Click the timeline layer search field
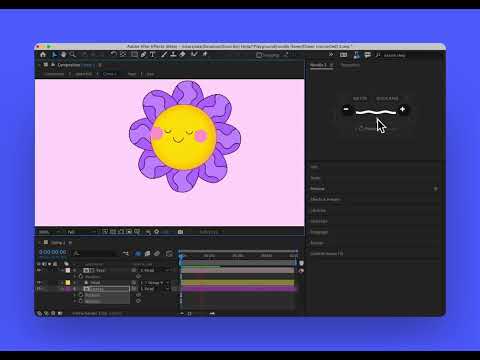Viewport: 480px width, 360px height. [95, 254]
